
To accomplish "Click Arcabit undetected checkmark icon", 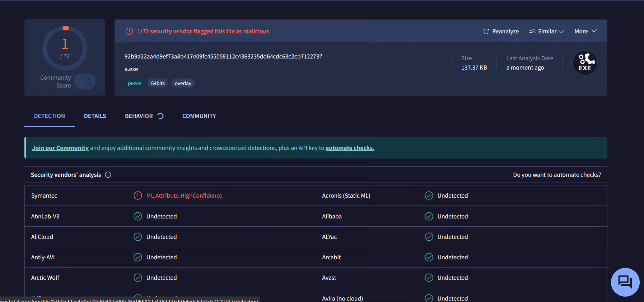I will point(429,257).
